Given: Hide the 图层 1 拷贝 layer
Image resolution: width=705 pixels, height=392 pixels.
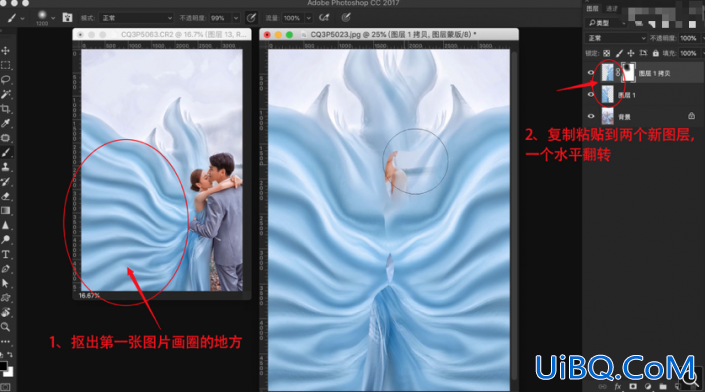Looking at the screenshot, I should coord(591,73).
